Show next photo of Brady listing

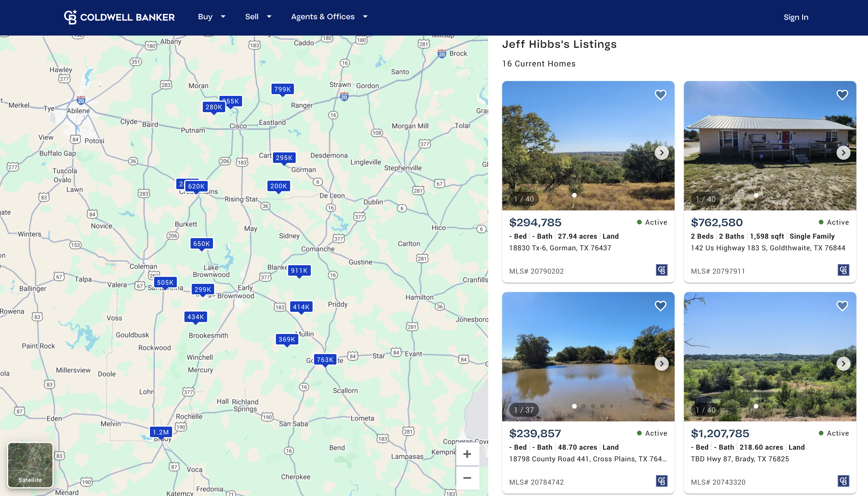point(843,363)
